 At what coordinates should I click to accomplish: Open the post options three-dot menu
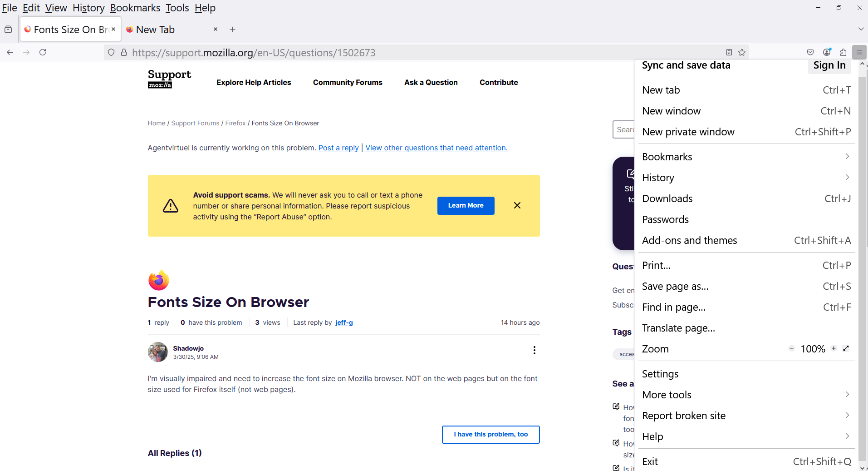pyautogui.click(x=535, y=350)
